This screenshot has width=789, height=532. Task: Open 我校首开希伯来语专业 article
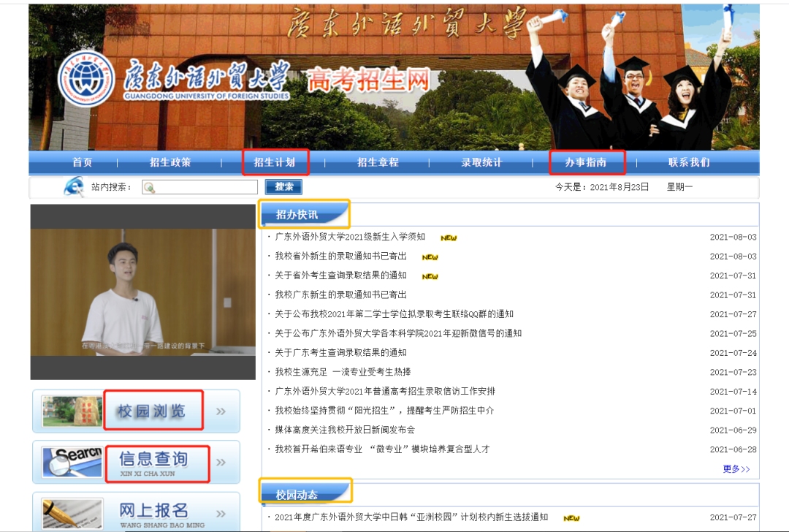coord(382,449)
